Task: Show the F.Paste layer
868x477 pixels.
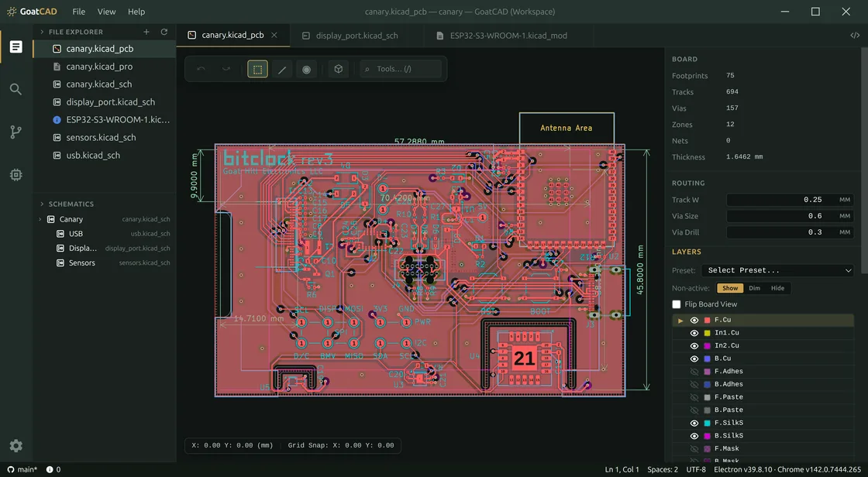Action: [x=694, y=396]
